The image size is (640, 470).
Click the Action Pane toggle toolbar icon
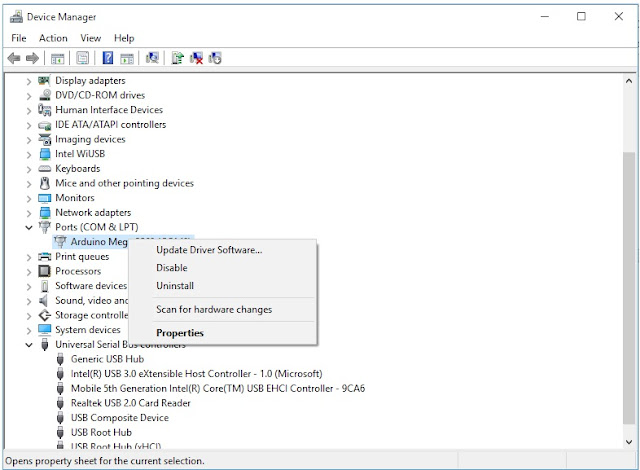pyautogui.click(x=127, y=58)
